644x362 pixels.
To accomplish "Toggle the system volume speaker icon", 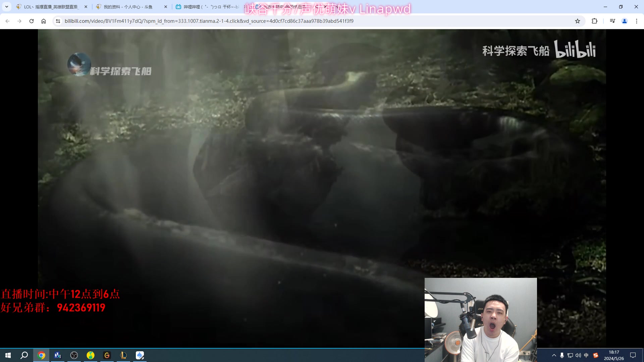I will coord(578,355).
